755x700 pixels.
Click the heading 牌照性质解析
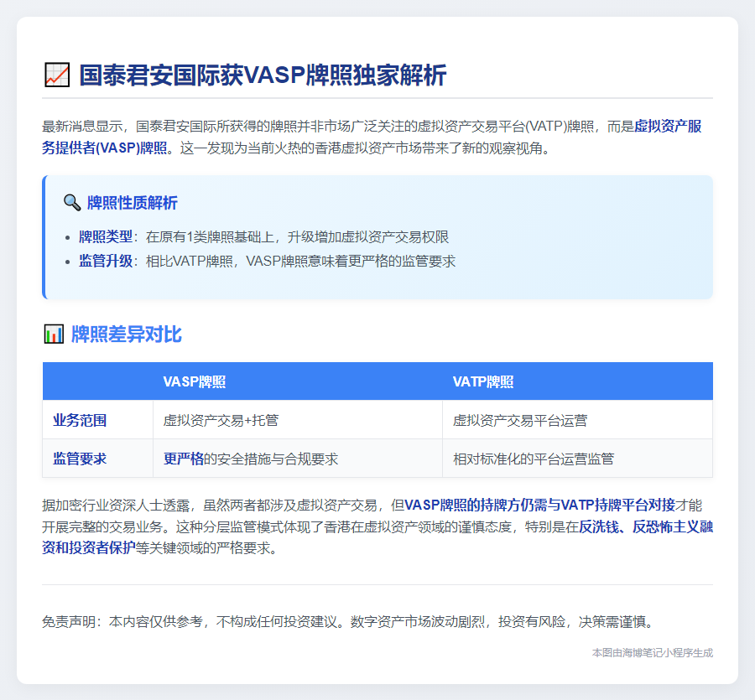click(x=133, y=203)
